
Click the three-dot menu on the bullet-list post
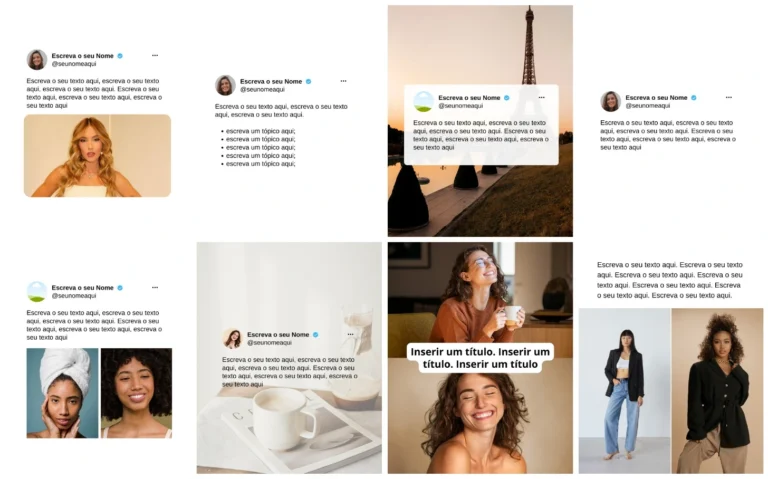click(343, 81)
